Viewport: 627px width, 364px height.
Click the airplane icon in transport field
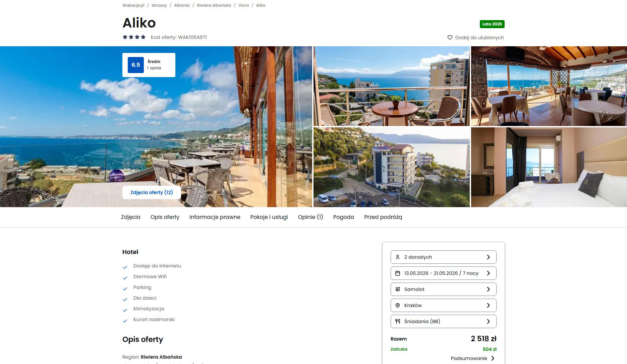398,289
